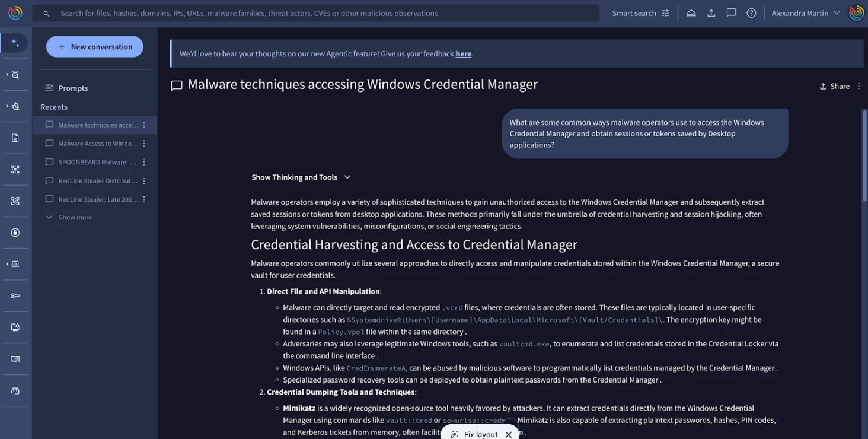This screenshot has height=439, width=868.
Task: Open the monitor-with-badge icon in sidebar
Action: click(15, 327)
